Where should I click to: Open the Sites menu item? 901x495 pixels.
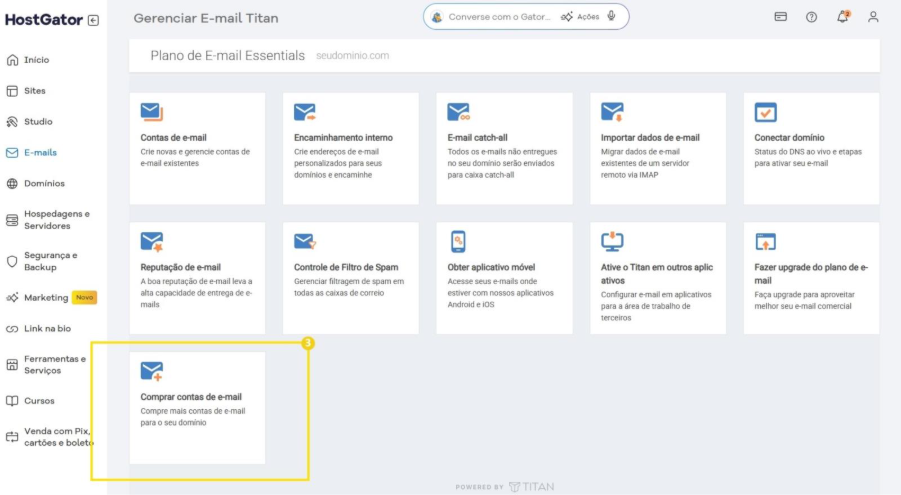point(34,91)
